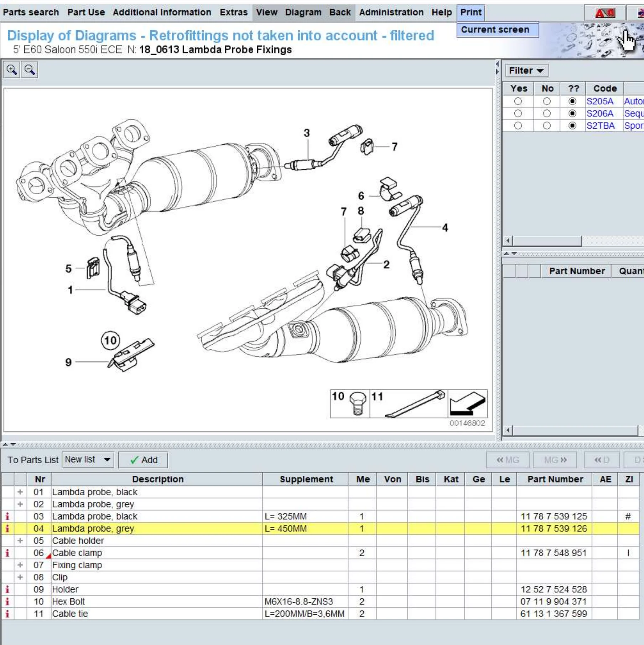The width and height of the screenshot is (644, 645).
Task: Click the zoom out magnifier icon
Action: 30,70
